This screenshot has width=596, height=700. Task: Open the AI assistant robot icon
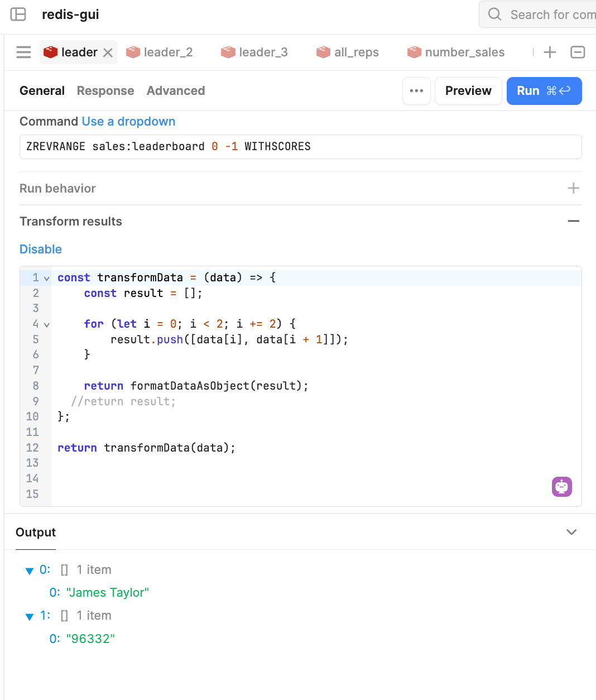pyautogui.click(x=561, y=487)
